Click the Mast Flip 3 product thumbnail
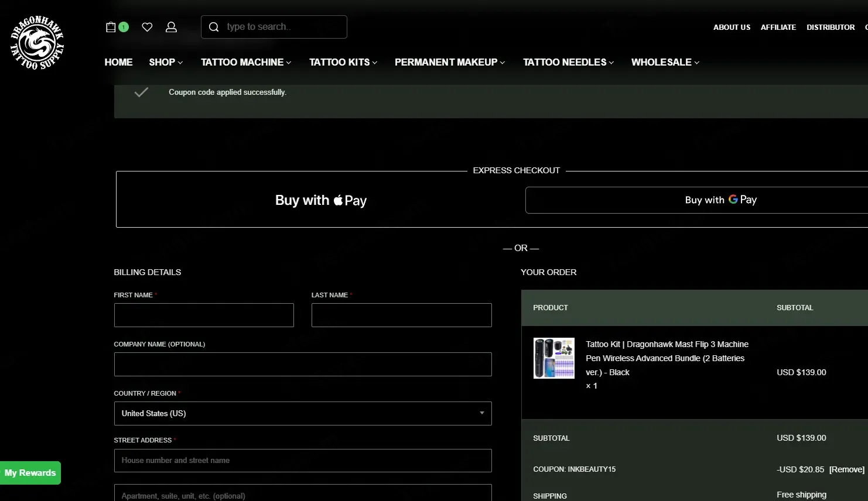 point(554,358)
